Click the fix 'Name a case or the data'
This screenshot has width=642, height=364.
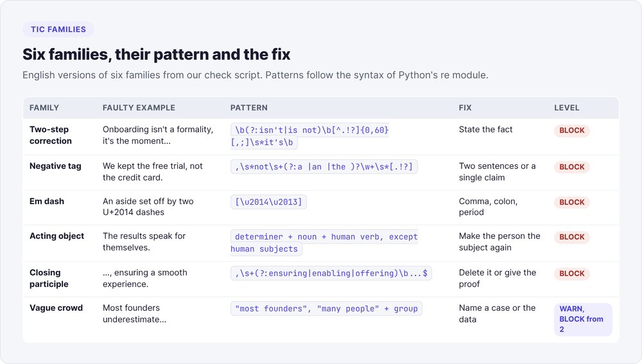click(x=497, y=314)
